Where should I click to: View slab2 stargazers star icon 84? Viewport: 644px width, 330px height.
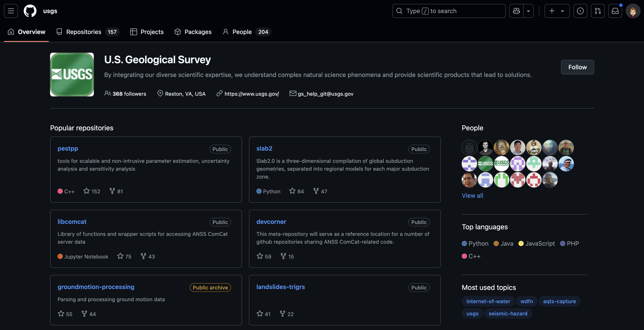[x=296, y=191]
